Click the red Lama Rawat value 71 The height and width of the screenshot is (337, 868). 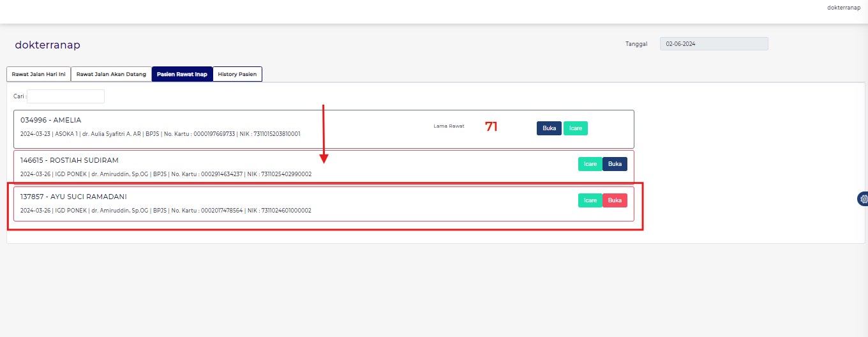[x=491, y=126]
